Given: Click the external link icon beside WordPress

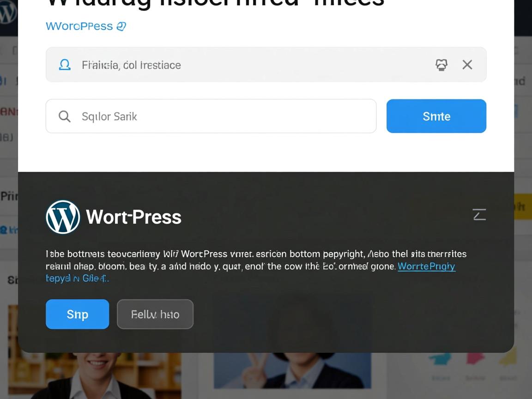Looking at the screenshot, I should pos(121,26).
